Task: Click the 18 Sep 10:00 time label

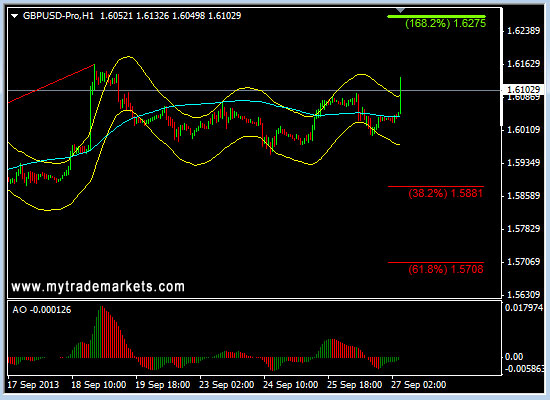Action: point(99,385)
